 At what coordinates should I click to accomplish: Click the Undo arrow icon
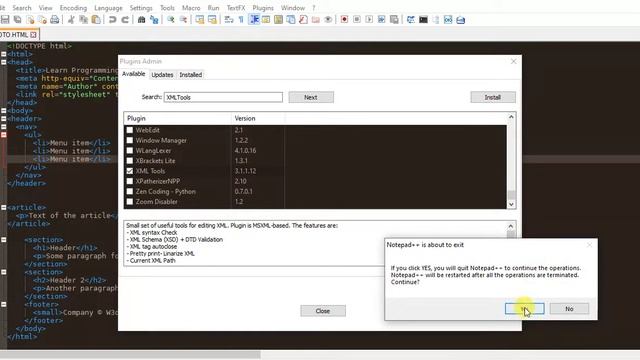click(x=113, y=20)
